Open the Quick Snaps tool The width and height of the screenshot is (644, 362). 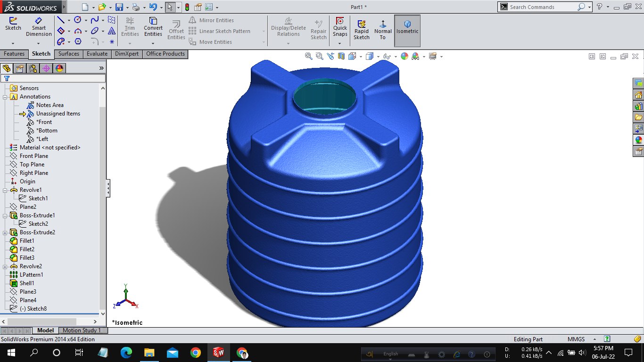pos(340,27)
